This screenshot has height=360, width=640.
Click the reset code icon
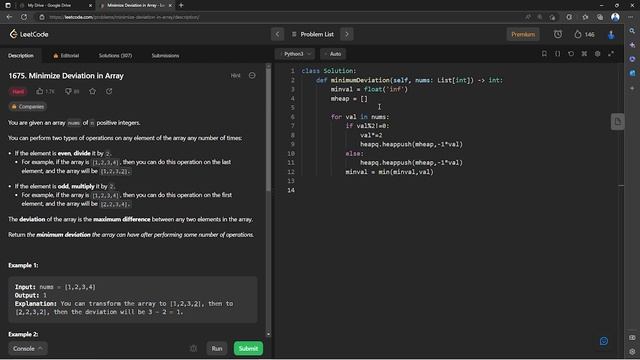(x=571, y=54)
